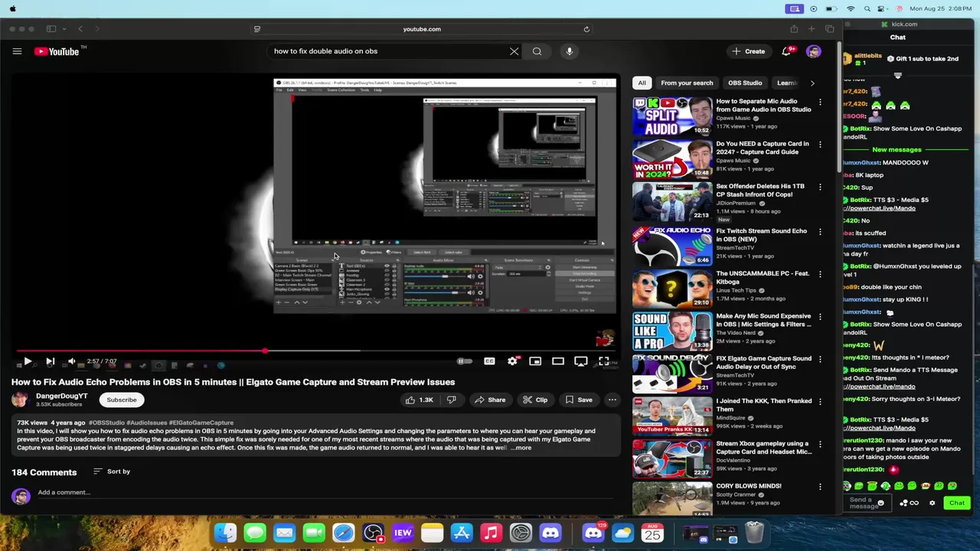
Task: Go to the YouTube home logo
Action: point(57,51)
